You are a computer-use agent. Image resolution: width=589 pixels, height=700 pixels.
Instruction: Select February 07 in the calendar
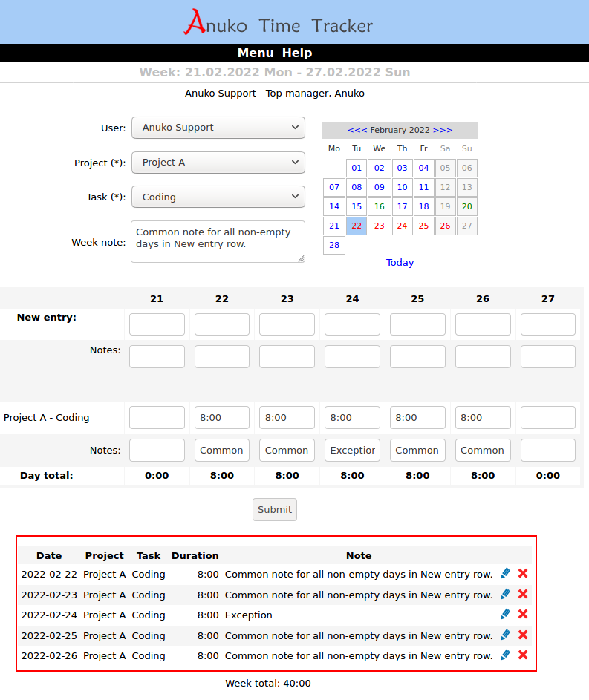pyautogui.click(x=334, y=187)
